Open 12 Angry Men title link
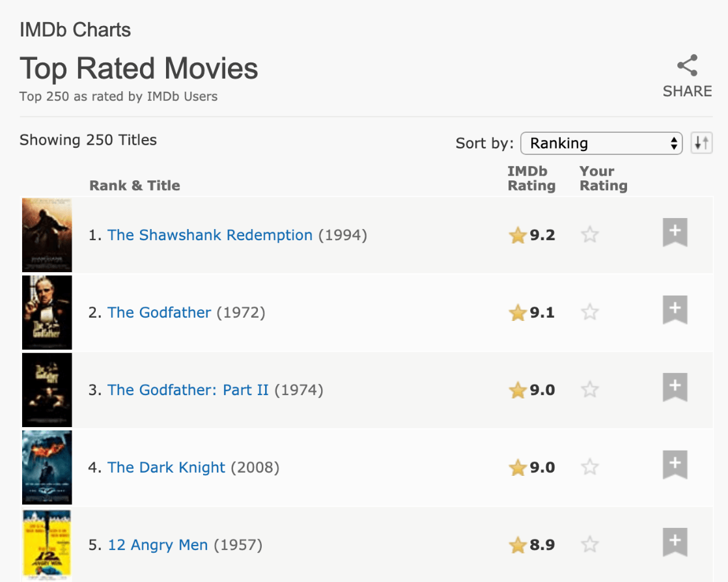Viewport: 728px width, 582px height. point(158,545)
